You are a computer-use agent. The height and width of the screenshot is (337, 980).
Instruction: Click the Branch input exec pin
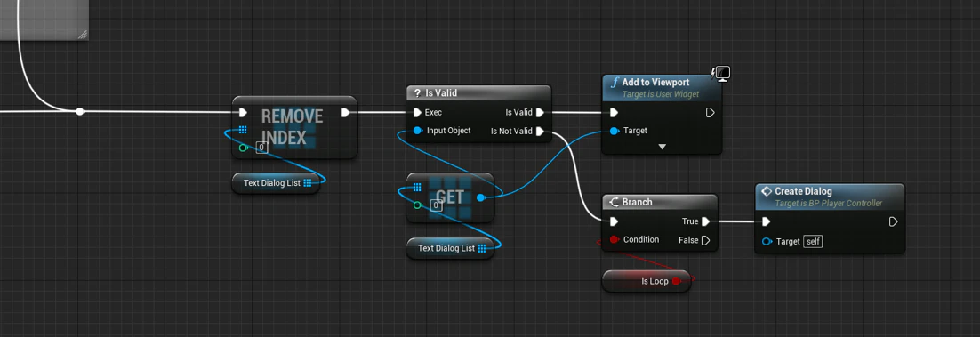[614, 221]
